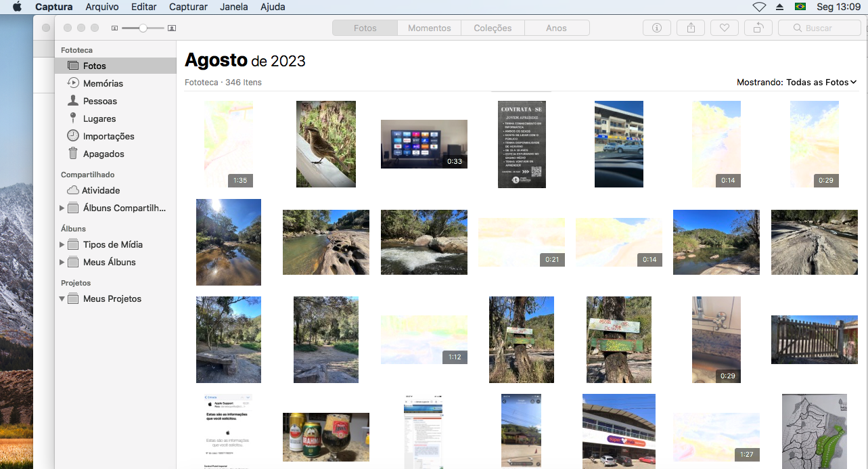Open Apagados trash in sidebar

pyautogui.click(x=103, y=154)
